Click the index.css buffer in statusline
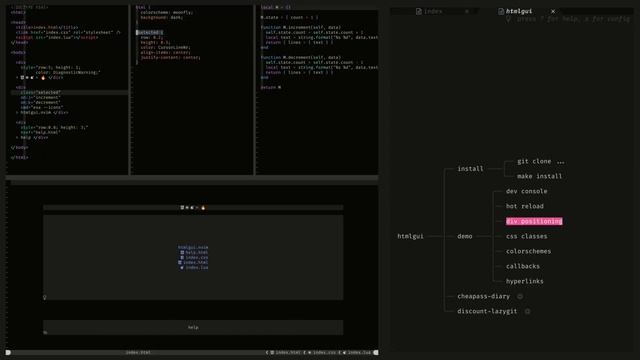Image resolution: width=640 pixels, height=360 pixels. point(321,352)
